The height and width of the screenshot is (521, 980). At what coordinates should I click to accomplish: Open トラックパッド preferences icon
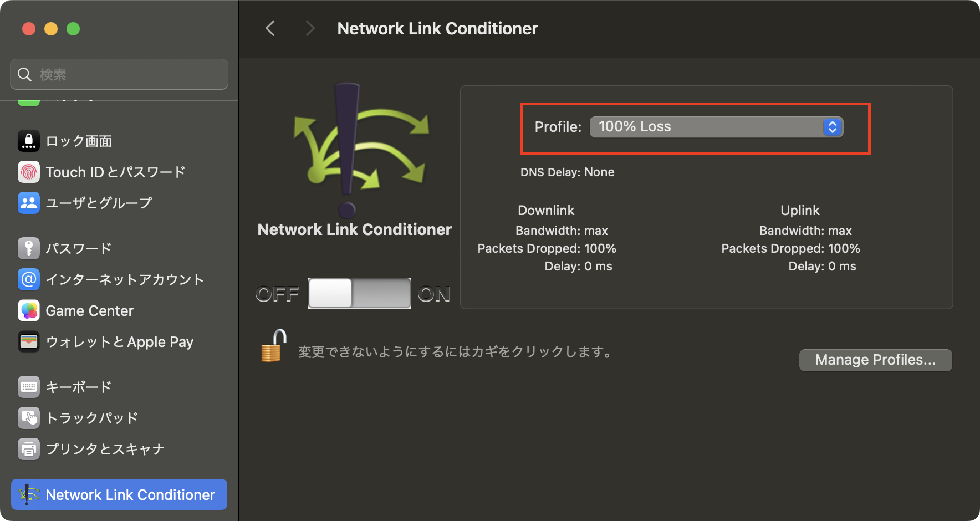(x=28, y=418)
